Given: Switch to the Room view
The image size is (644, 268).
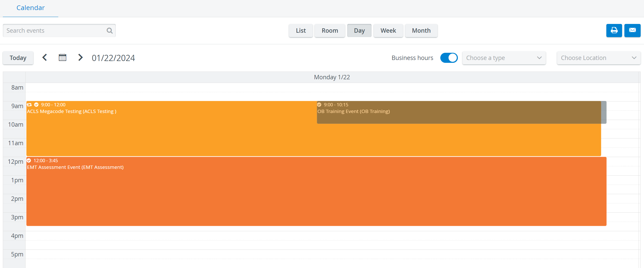Looking at the screenshot, I should 330,31.
